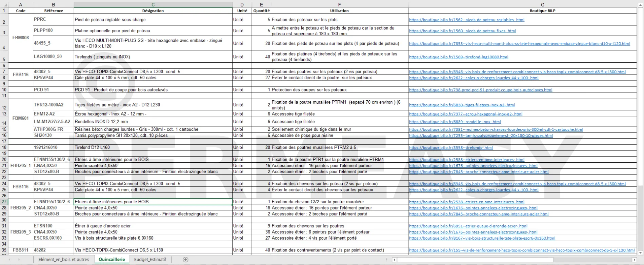The image size is (644, 265).
Task: Add a new sheet with the plus button
Action: [185, 260]
